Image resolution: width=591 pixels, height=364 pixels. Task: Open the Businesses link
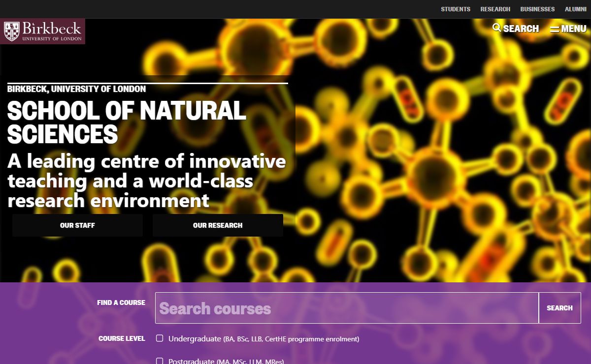pyautogui.click(x=537, y=9)
